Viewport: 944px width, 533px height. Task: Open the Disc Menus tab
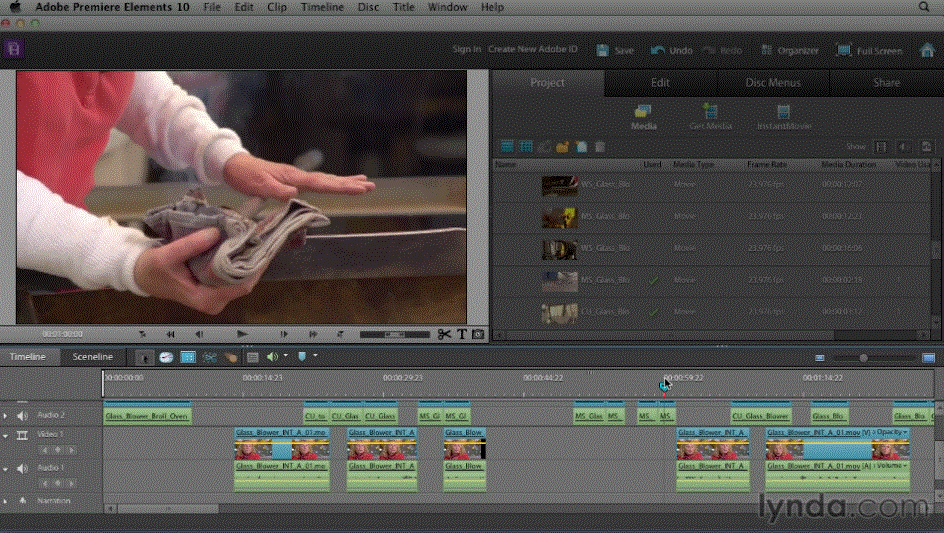773,83
